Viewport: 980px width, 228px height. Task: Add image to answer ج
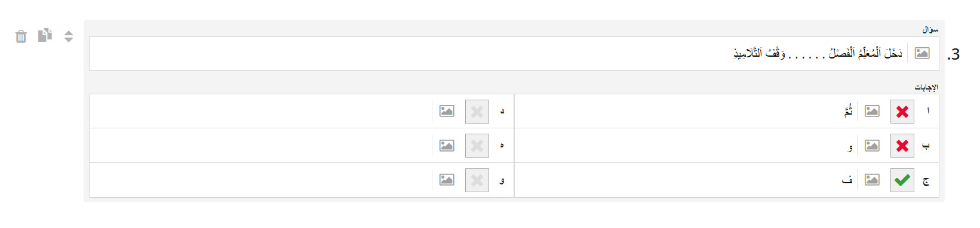pyautogui.click(x=872, y=180)
